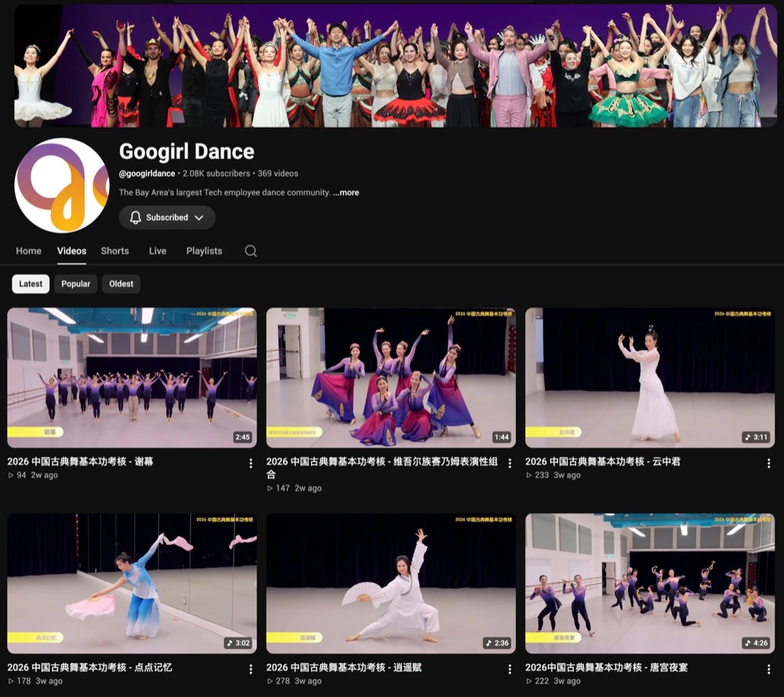Open more options for 维吾尔族赛乃姆表演性组合 video
Image resolution: width=784 pixels, height=697 pixels.
coord(510,463)
